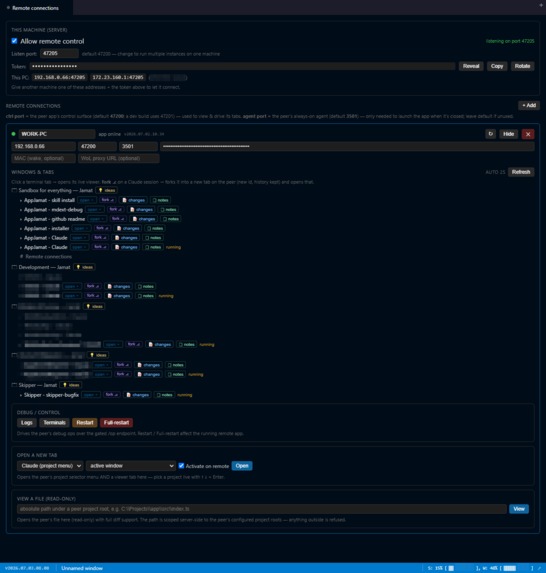Focus the MAC (wake, optional) field
Viewport: 546px width, 573px height.
coord(43,158)
